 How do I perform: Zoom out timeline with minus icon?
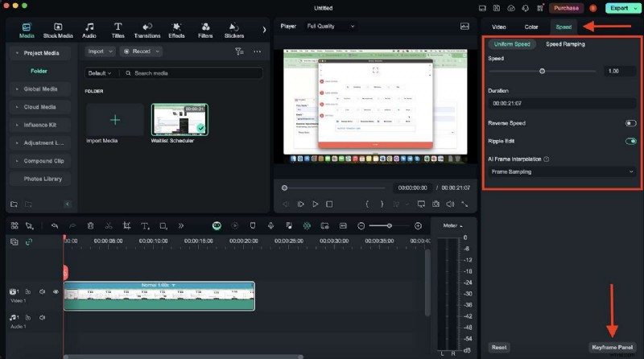361,226
